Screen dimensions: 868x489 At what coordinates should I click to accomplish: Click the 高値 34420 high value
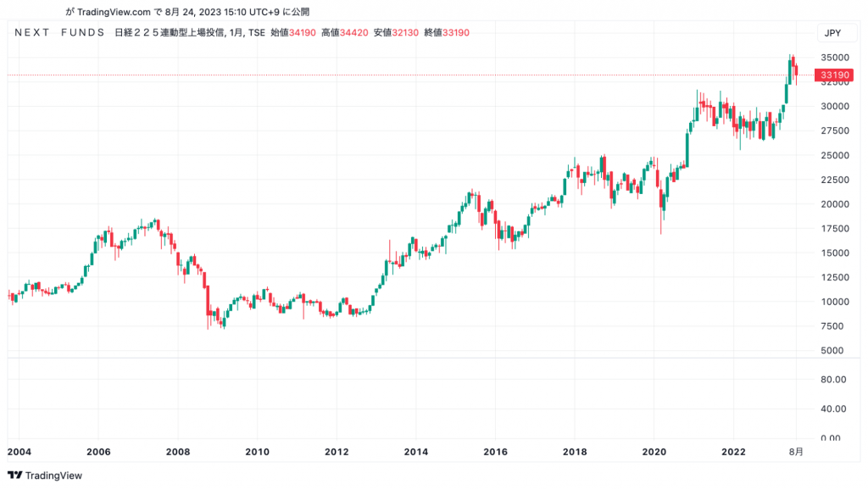[345, 33]
